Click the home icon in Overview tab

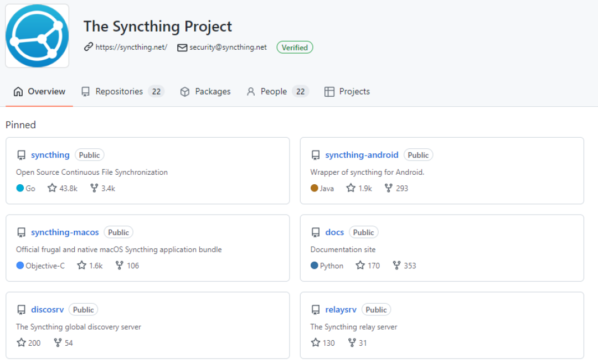click(18, 91)
